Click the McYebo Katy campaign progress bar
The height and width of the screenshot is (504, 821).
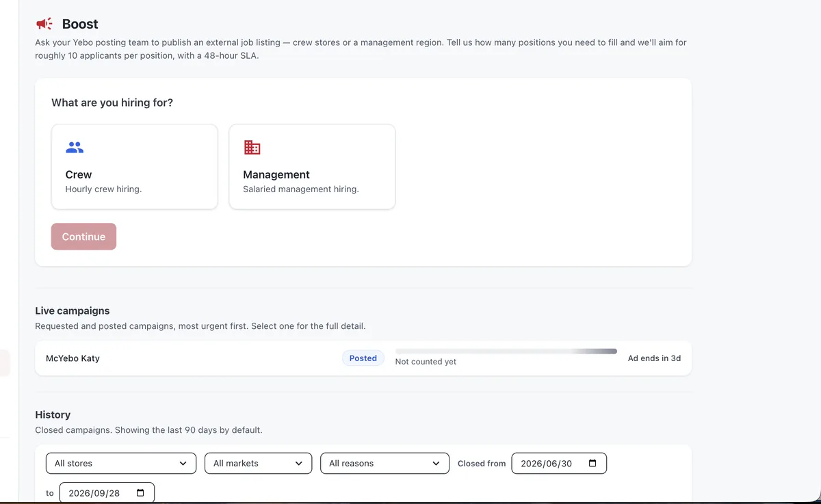(506, 351)
